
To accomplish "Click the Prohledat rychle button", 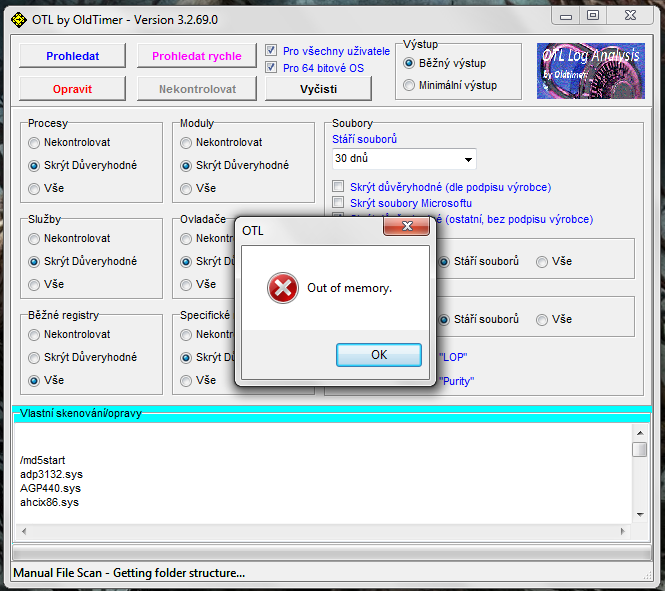I will 196,56.
